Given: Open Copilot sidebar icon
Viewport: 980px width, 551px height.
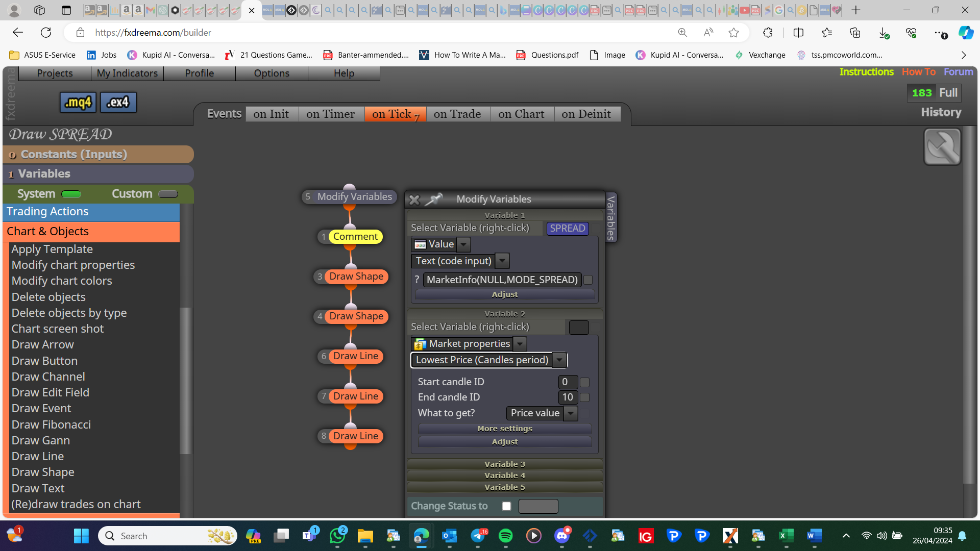Looking at the screenshot, I should [965, 33].
